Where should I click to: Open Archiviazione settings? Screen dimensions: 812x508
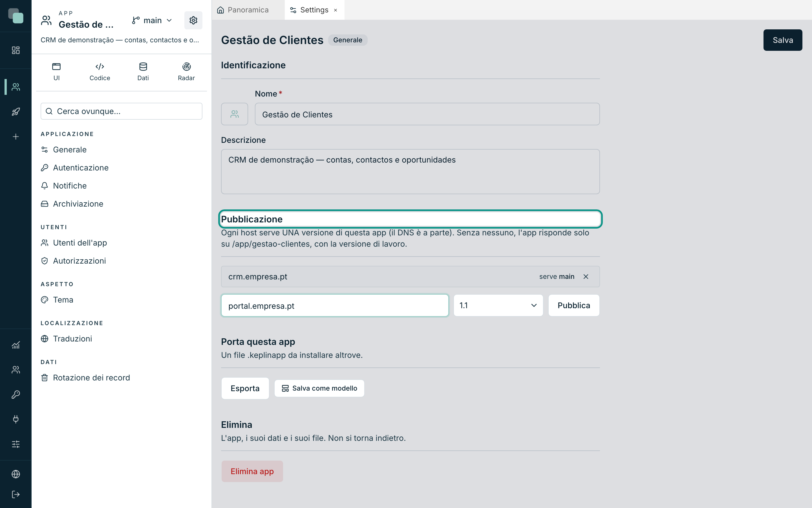[72, 204]
